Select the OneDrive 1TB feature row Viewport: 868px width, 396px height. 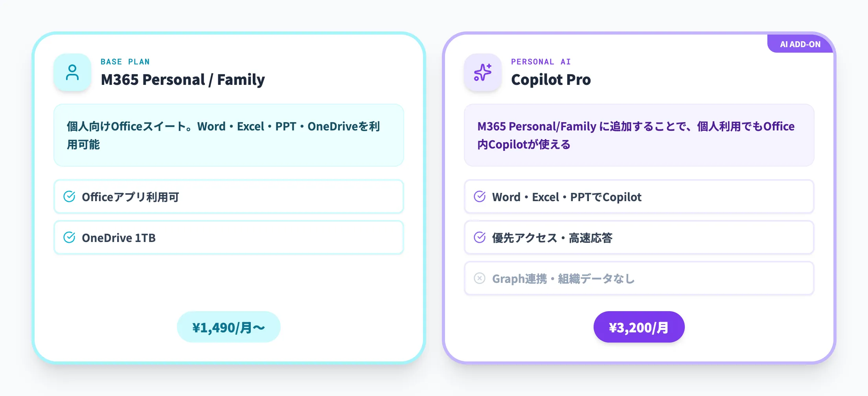pyautogui.click(x=228, y=238)
